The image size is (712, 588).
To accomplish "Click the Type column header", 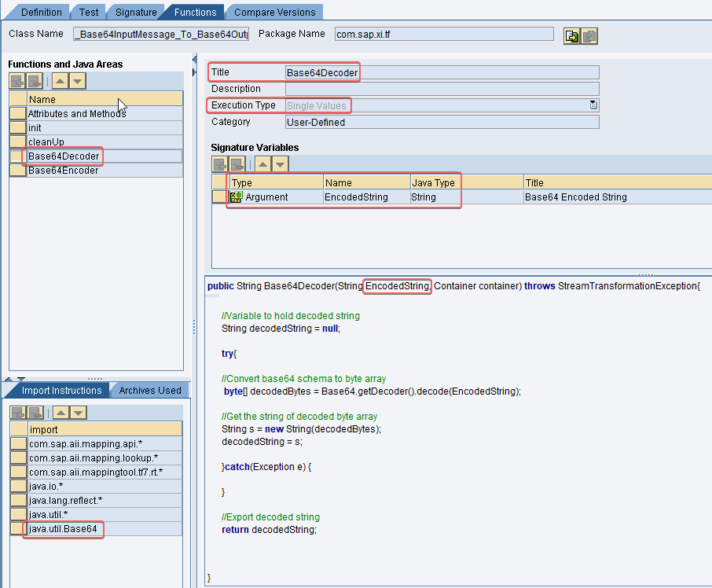I will pyautogui.click(x=277, y=182).
